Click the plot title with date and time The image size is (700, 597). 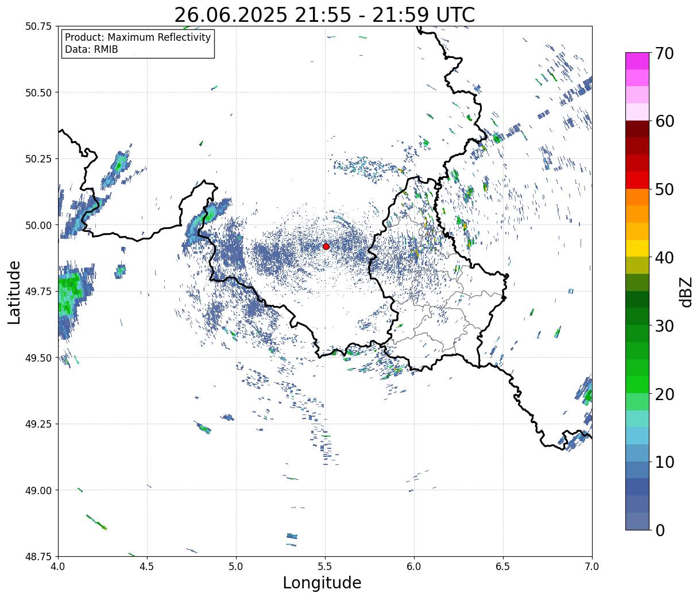[x=324, y=15]
